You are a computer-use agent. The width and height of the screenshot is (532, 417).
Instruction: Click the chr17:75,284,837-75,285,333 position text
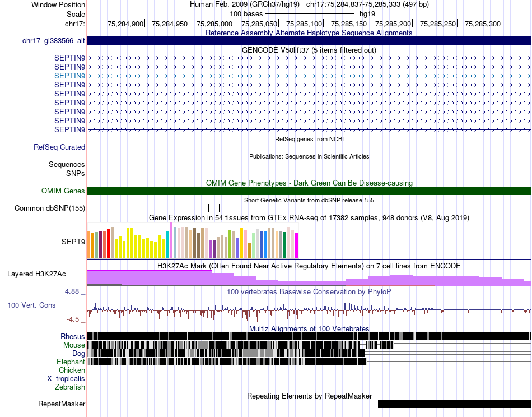(367, 4)
